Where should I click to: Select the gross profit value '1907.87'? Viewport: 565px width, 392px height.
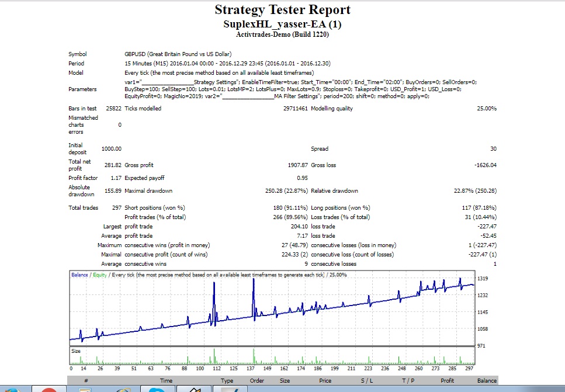click(297, 165)
